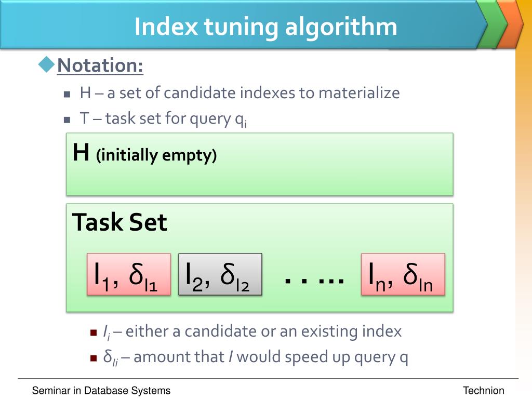The width and height of the screenshot is (532, 399).
Task: Click the underlined Notation heading
Action: (x=100, y=65)
